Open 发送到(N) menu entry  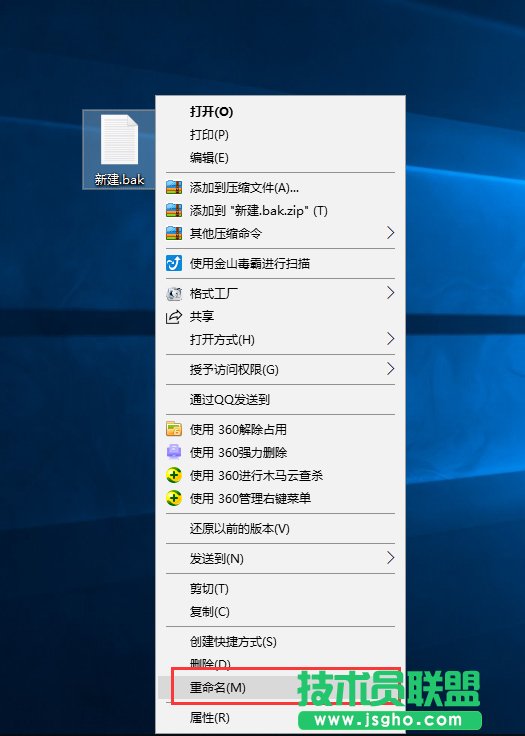tap(280, 559)
